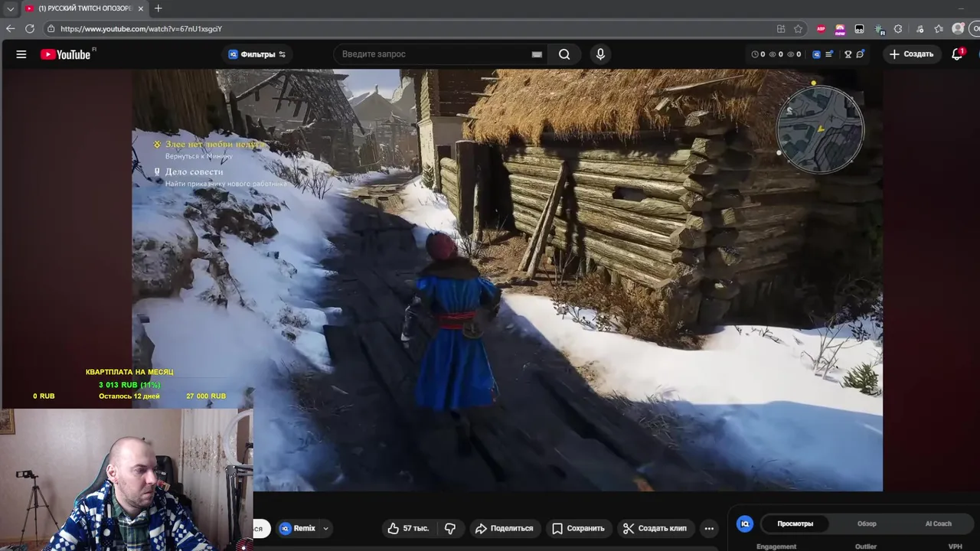Open the vidIQ list icon with blue dot
This screenshot has width=980, height=551.
coord(829,54)
